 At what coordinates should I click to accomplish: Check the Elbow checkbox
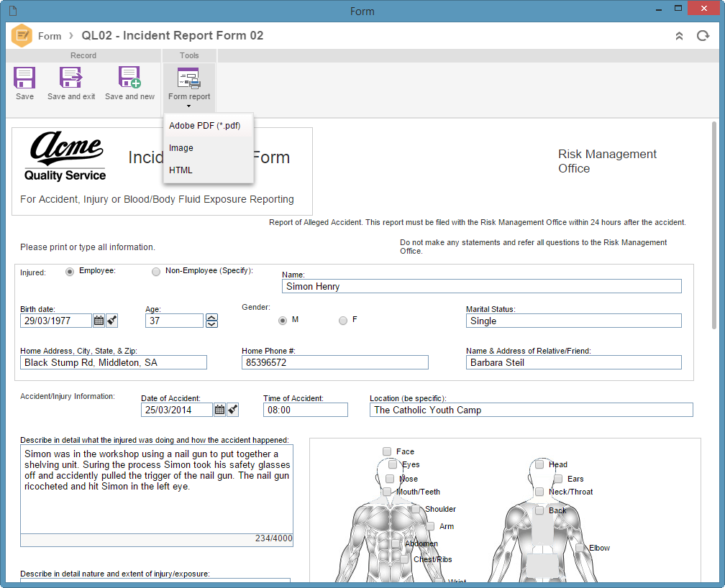point(580,548)
